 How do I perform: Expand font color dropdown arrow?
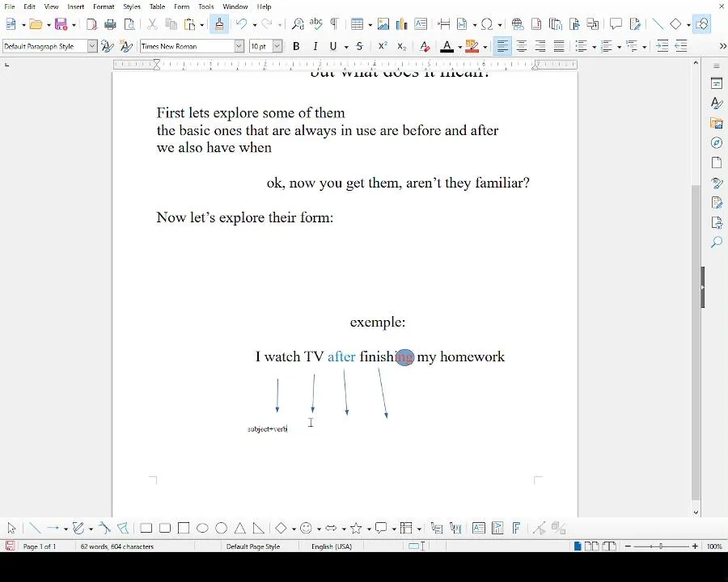pyautogui.click(x=459, y=47)
